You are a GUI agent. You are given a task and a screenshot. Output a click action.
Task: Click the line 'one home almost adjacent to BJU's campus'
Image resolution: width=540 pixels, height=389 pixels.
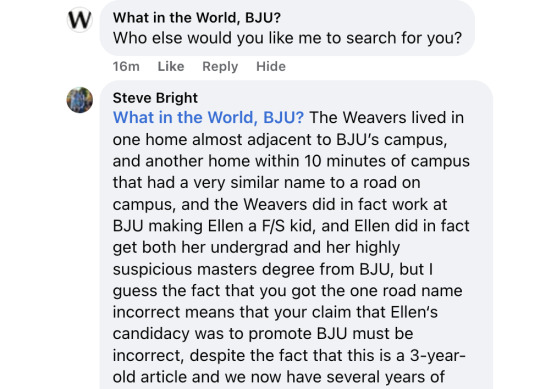tap(280, 139)
